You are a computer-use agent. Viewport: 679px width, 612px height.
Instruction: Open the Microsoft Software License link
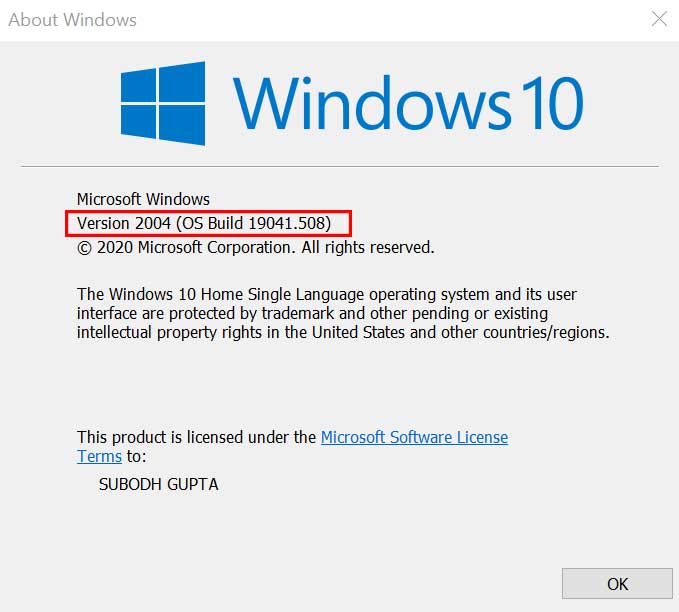click(414, 437)
